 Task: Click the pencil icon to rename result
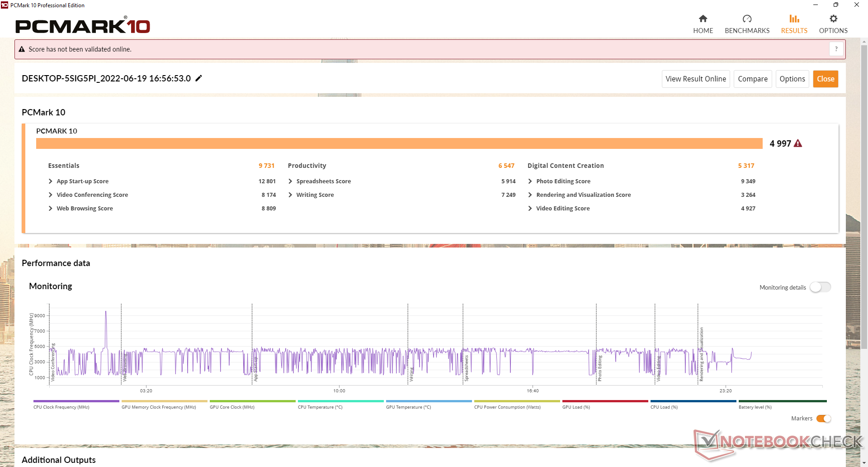(198, 78)
